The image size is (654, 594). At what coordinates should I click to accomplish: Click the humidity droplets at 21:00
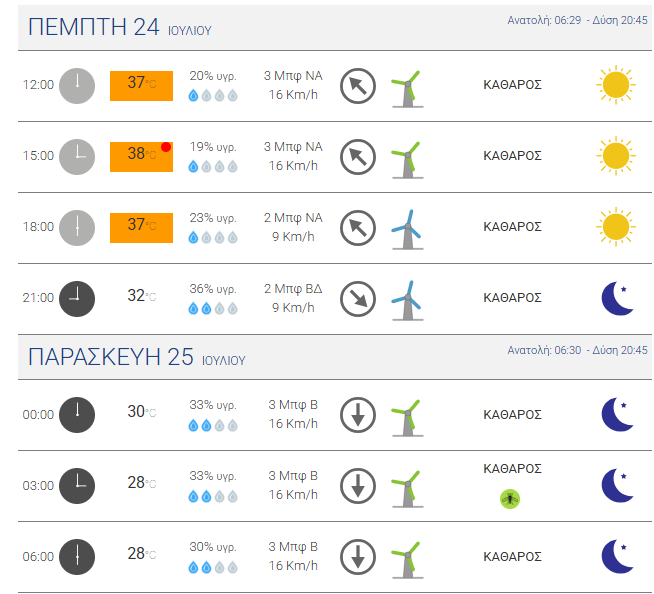coord(213,309)
